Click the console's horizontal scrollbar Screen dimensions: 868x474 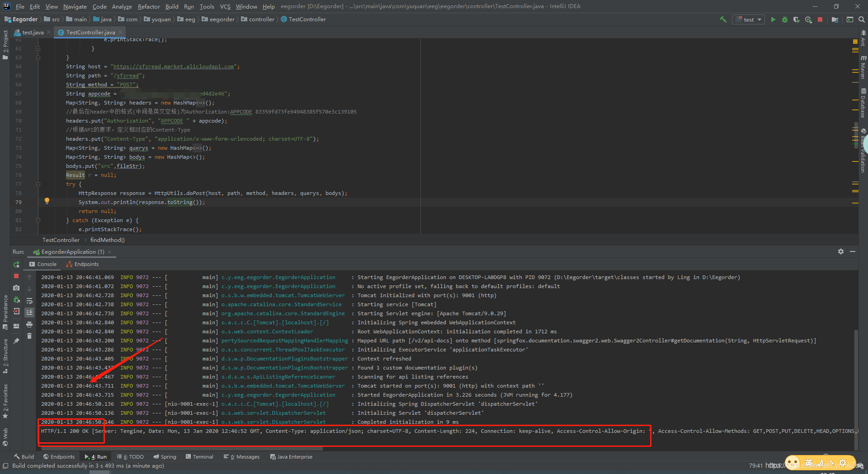[182, 449]
